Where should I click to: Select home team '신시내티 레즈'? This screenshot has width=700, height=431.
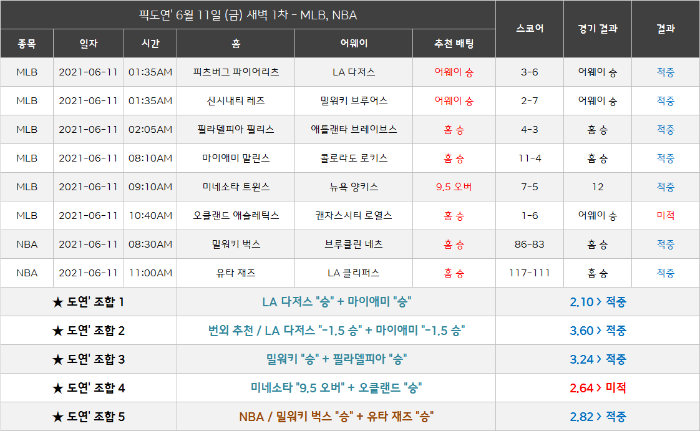click(236, 100)
